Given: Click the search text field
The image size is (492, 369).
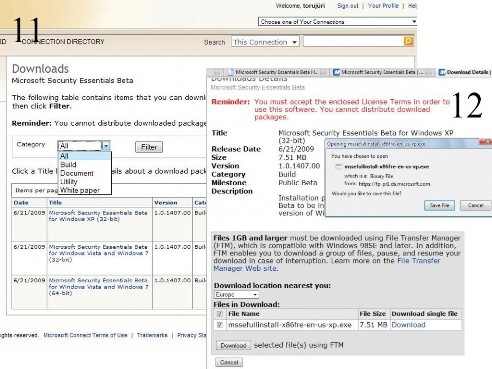Looking at the screenshot, I should pos(353,41).
